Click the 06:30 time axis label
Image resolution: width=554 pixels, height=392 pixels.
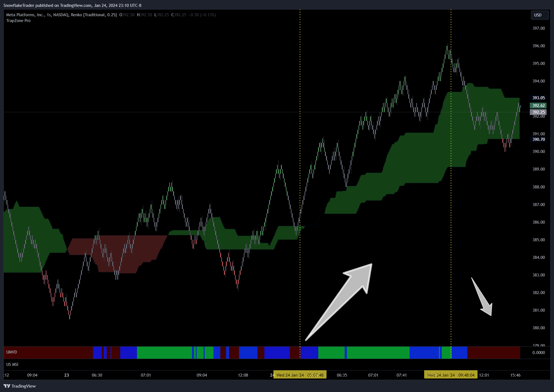(x=97, y=375)
